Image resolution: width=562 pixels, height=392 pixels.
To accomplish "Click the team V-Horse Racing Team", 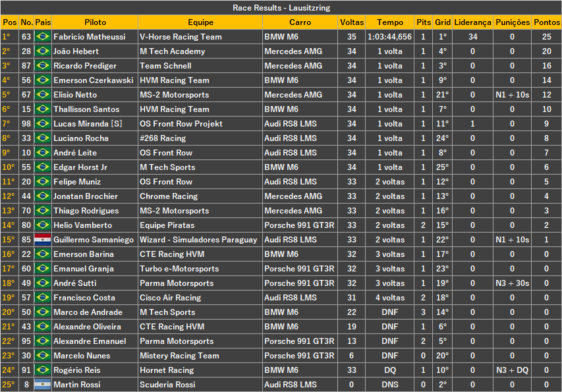I will 181,36.
